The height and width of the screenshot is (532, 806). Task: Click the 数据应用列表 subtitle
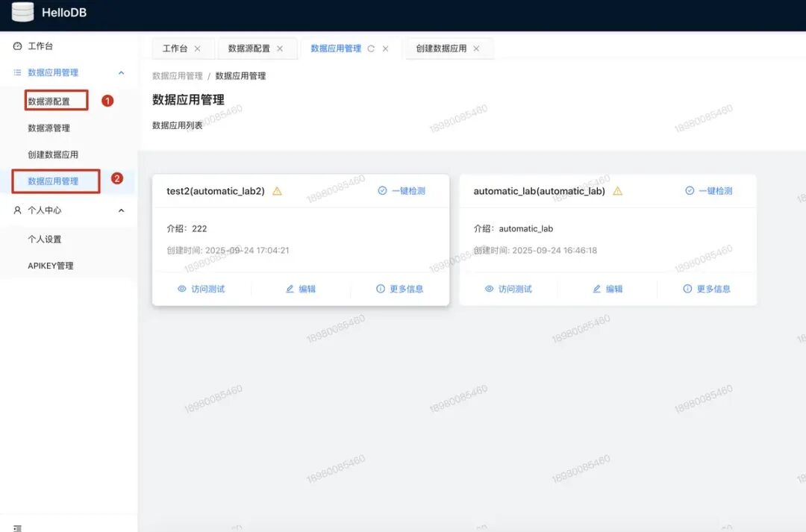178,125
